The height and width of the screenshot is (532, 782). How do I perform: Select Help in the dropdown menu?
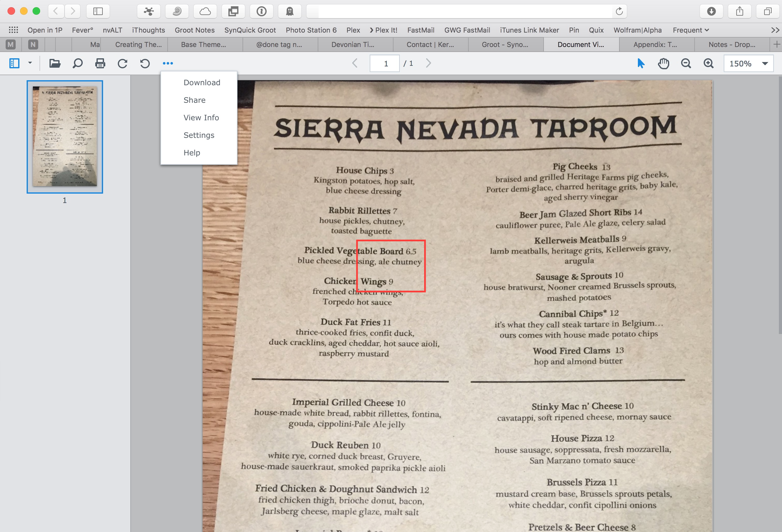point(192,153)
